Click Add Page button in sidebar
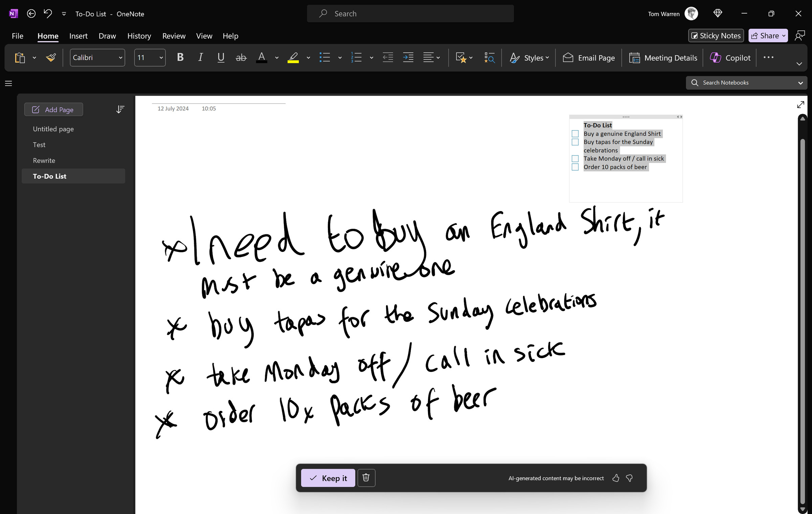The image size is (812, 514). [54, 110]
